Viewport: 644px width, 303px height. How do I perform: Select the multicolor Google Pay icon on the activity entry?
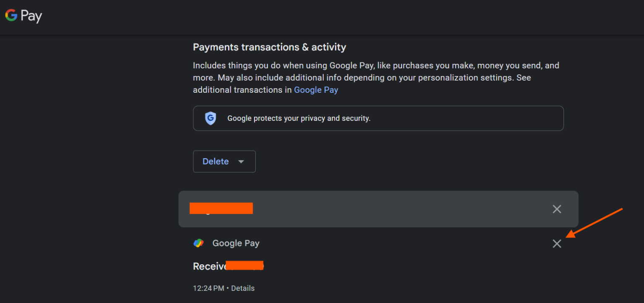tap(199, 243)
